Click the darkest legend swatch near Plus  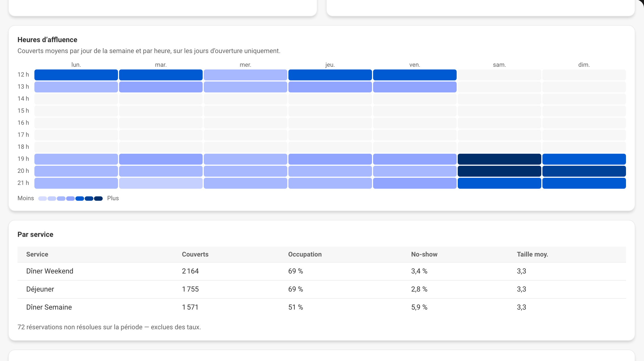98,199
